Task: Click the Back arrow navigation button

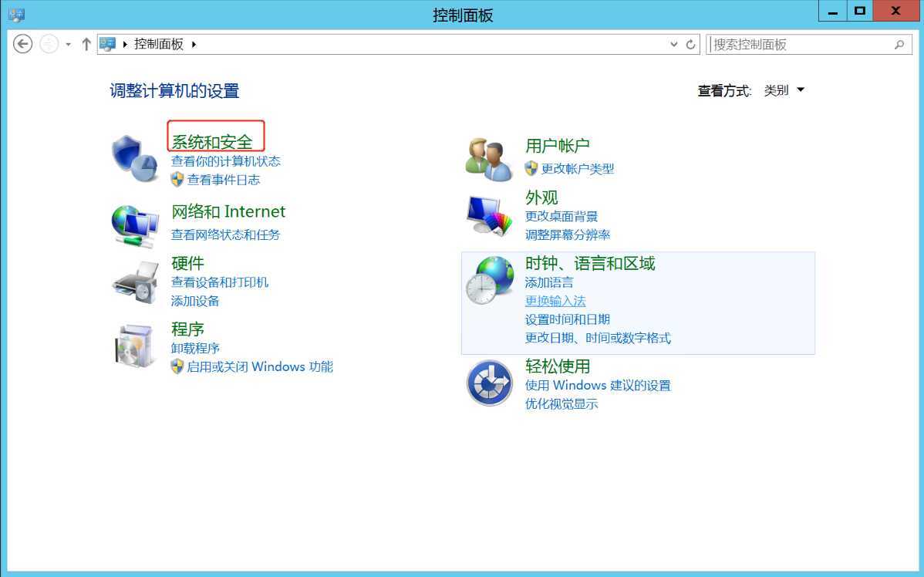Action: [22, 44]
